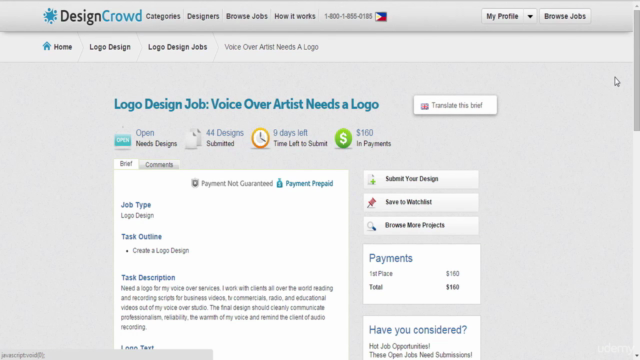The height and width of the screenshot is (360, 640).
Task: Click the designs submitted document icon
Action: [x=194, y=139]
